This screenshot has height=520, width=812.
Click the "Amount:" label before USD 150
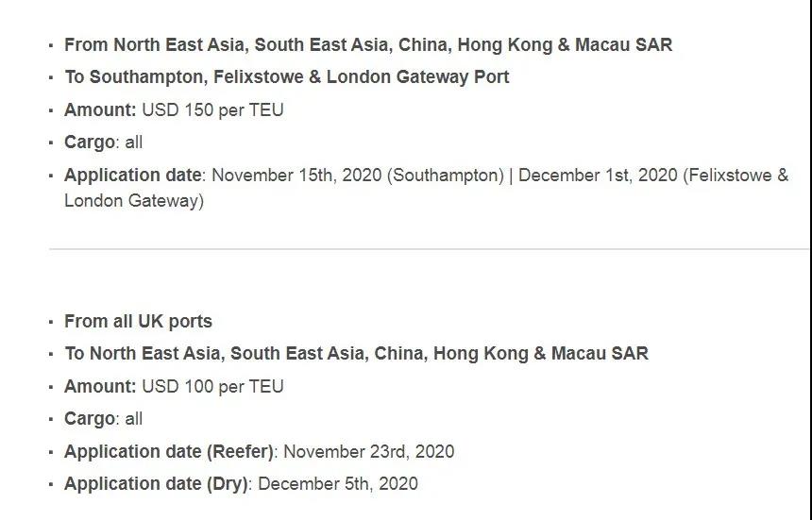(100, 109)
